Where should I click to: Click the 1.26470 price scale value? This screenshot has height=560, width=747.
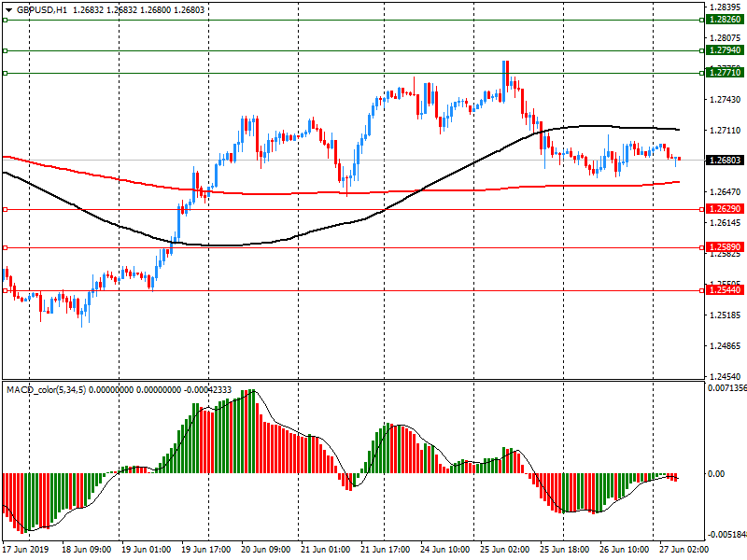coord(726,192)
